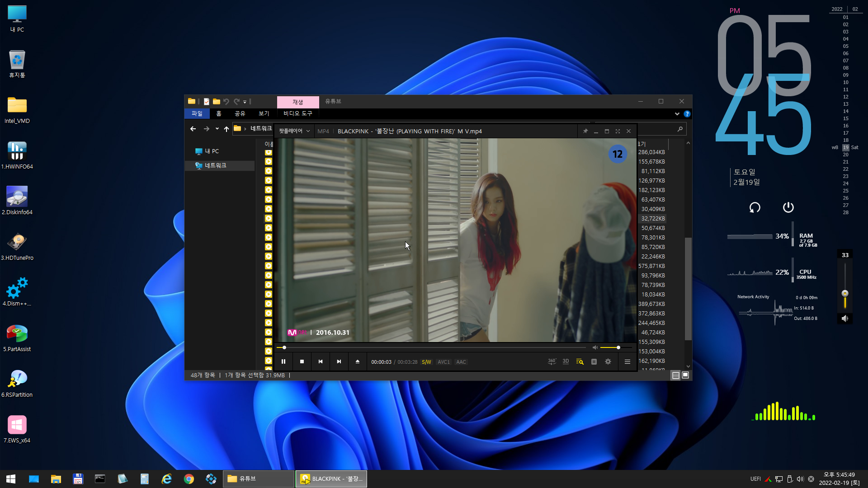Viewport: 868px width, 488px height.
Task: Go up one folder level
Action: [x=226, y=129]
